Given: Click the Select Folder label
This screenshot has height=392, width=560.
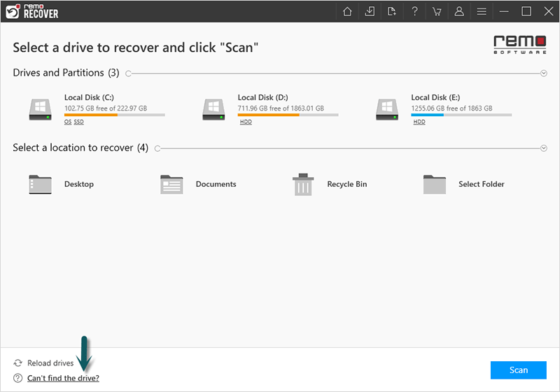Looking at the screenshot, I should click(x=482, y=184).
